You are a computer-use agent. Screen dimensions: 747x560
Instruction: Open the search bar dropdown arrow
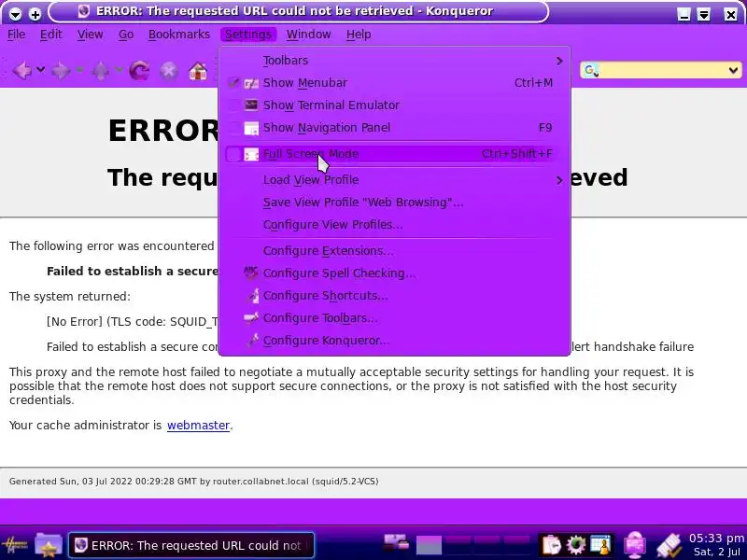(733, 71)
